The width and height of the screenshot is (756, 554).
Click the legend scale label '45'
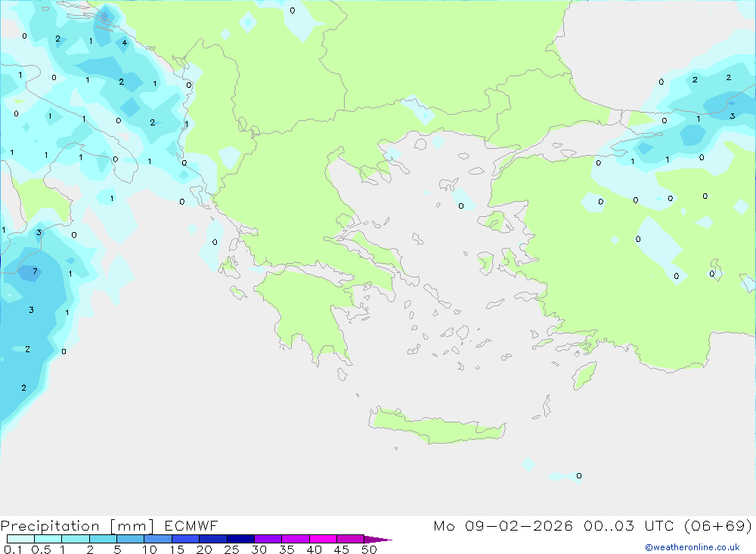click(342, 549)
